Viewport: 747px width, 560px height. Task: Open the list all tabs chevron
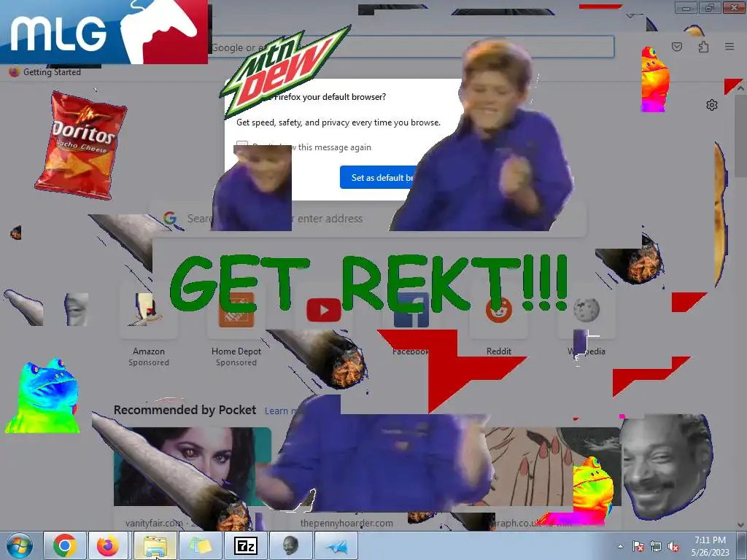[630, 16]
